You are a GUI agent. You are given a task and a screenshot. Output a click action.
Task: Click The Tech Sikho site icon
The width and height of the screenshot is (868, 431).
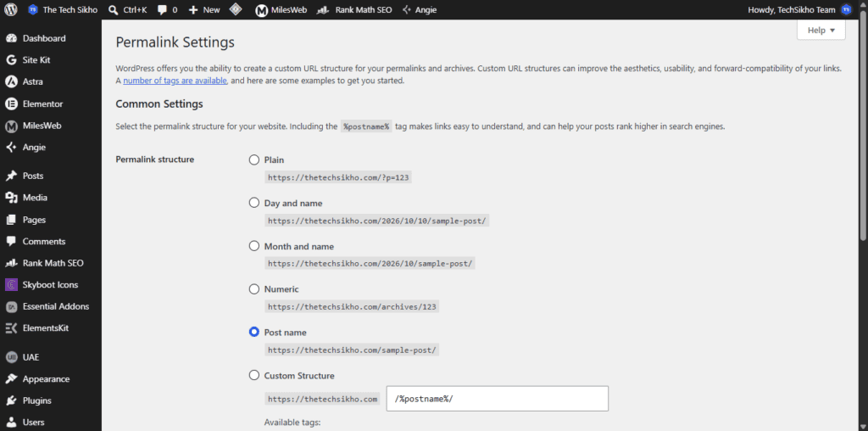pos(33,9)
